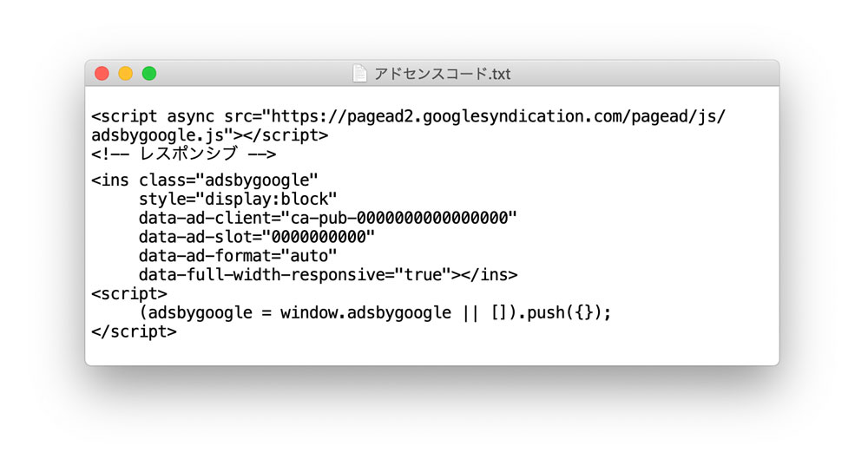Click the "script async" opening tag
Screen dimensions: 868x472
click(x=153, y=116)
